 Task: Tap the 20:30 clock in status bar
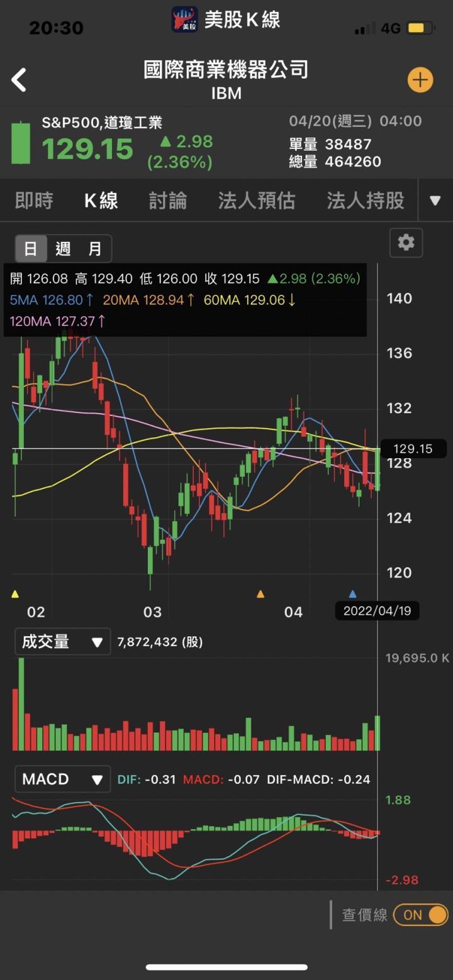[x=56, y=28]
